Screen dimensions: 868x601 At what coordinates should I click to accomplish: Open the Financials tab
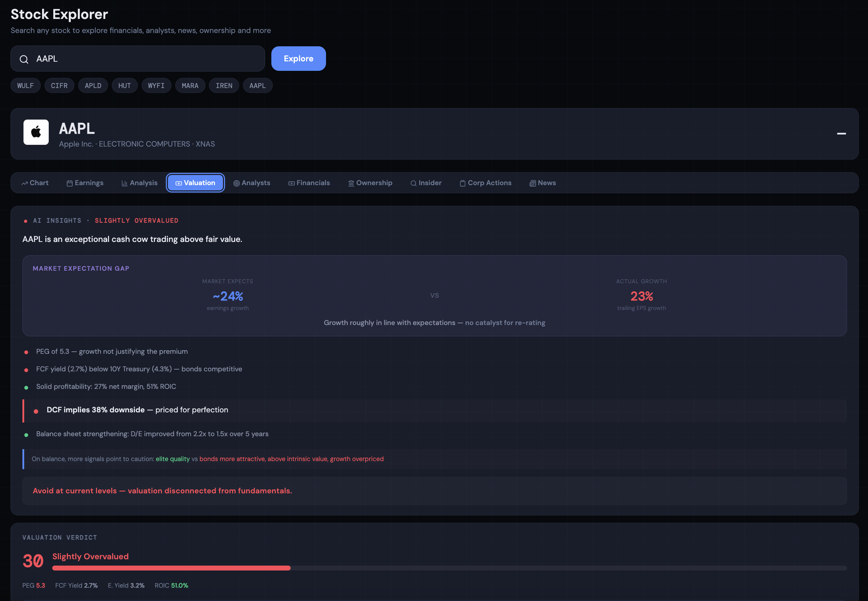point(309,183)
